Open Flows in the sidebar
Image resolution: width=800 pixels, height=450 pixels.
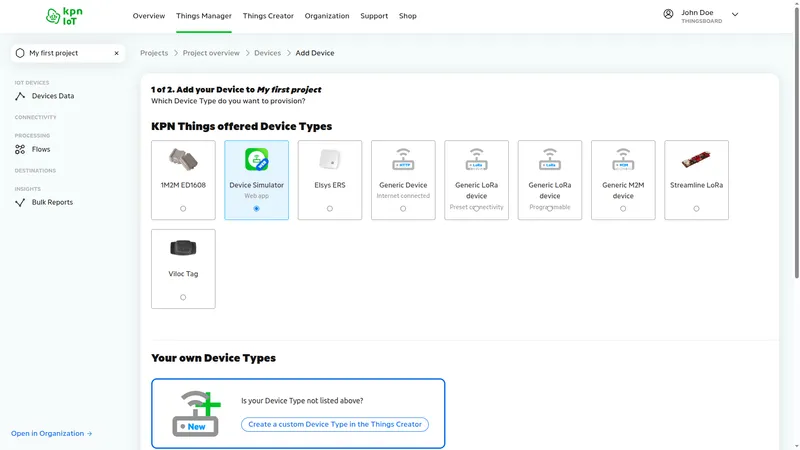pos(41,149)
